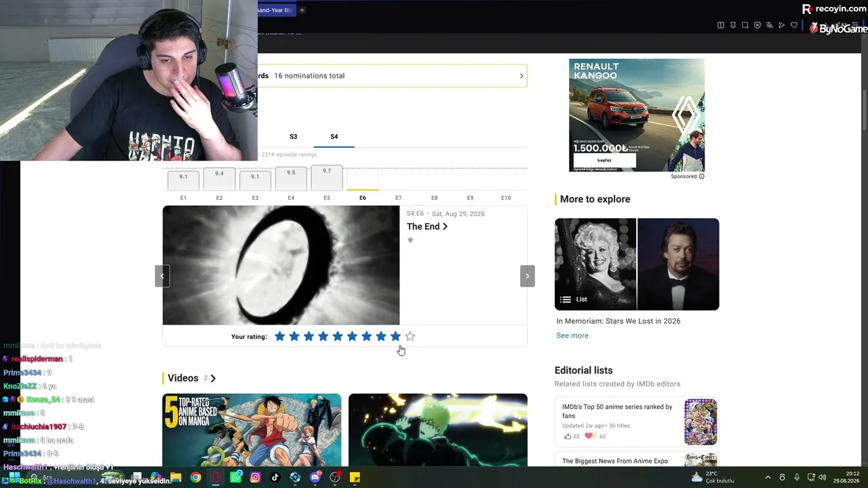Open File Explorer from the taskbar
Image resolution: width=868 pixels, height=488 pixels.
pyautogui.click(x=176, y=477)
